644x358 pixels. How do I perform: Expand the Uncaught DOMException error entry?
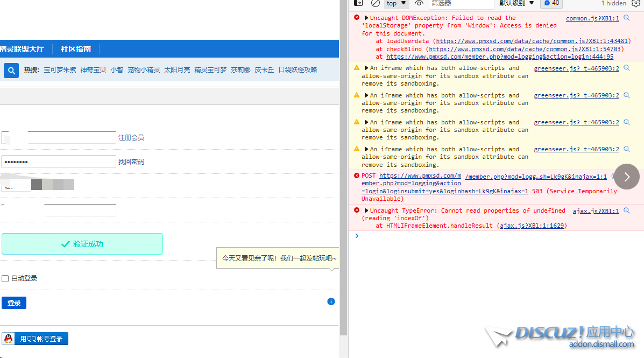coord(367,18)
